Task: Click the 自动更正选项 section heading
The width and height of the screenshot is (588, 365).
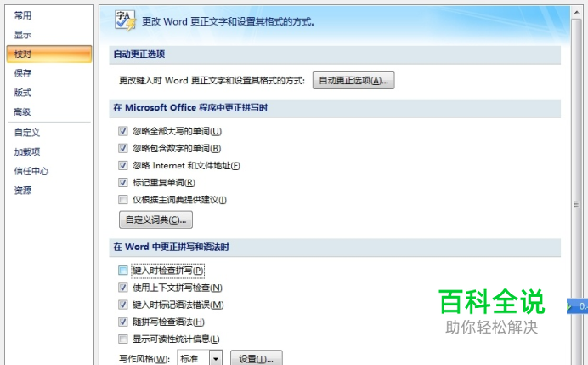Action: click(x=139, y=54)
